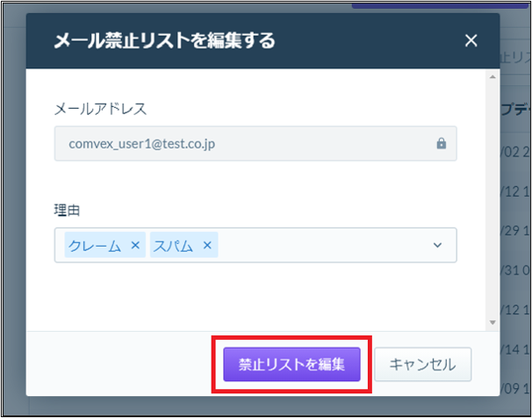
Task: Click the background row showing /02 2
Action: tap(515, 152)
